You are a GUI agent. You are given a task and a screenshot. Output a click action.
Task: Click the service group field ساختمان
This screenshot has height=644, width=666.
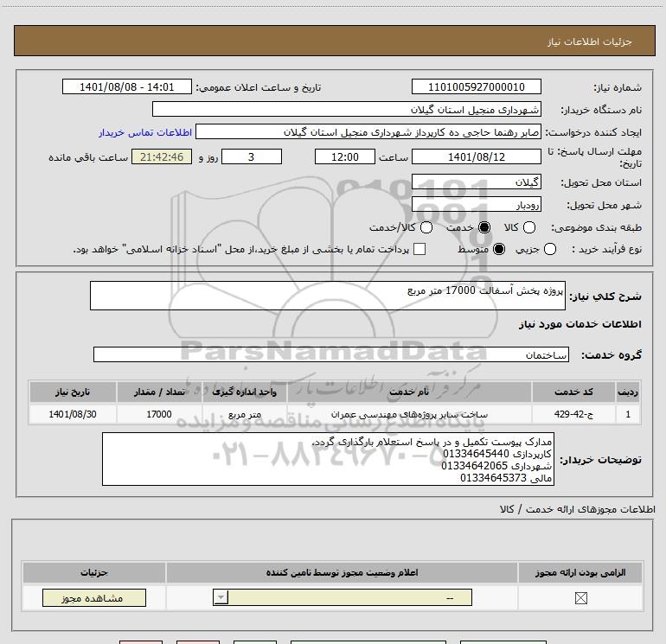pyautogui.click(x=331, y=354)
